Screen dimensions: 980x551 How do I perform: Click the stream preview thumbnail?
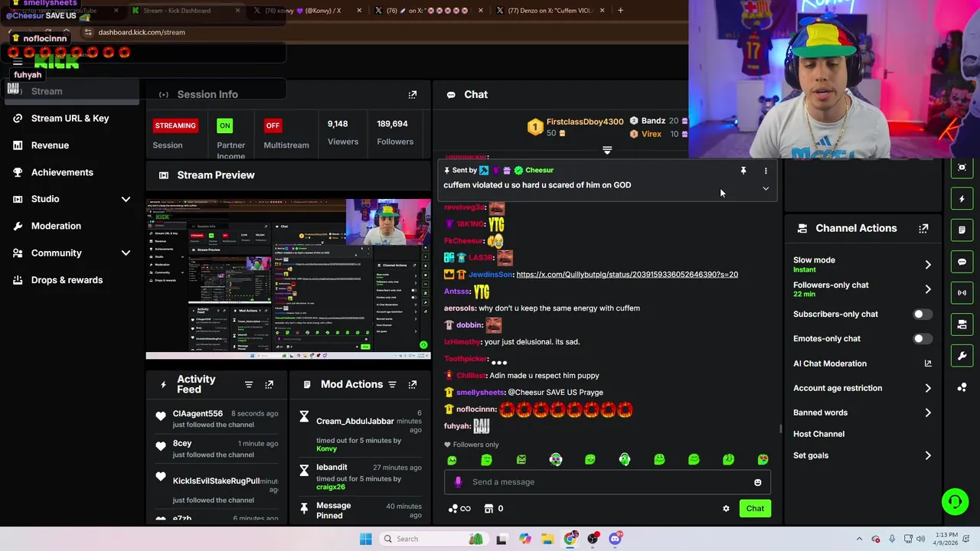coord(288,279)
